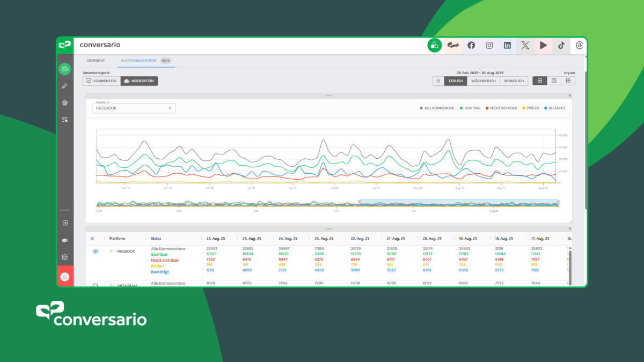Image resolution: width=644 pixels, height=362 pixels.
Task: Click the BETA badge next to tab
Action: 166,61
